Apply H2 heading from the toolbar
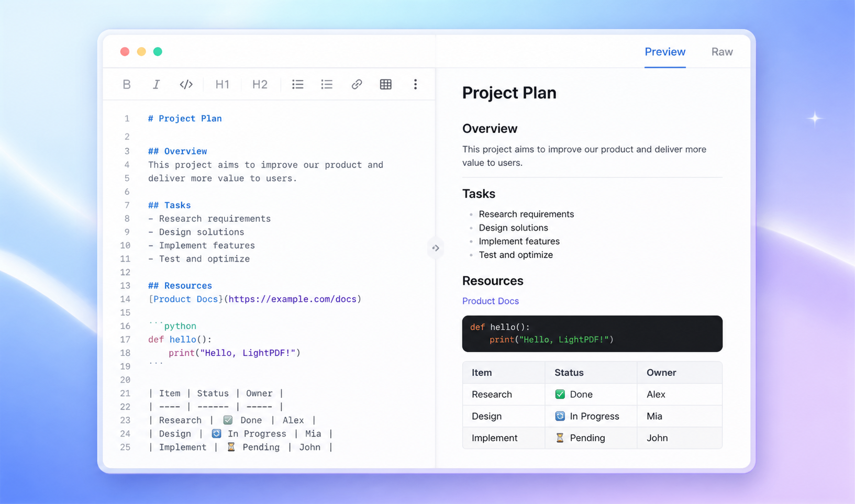Image resolution: width=855 pixels, height=504 pixels. 260,84
